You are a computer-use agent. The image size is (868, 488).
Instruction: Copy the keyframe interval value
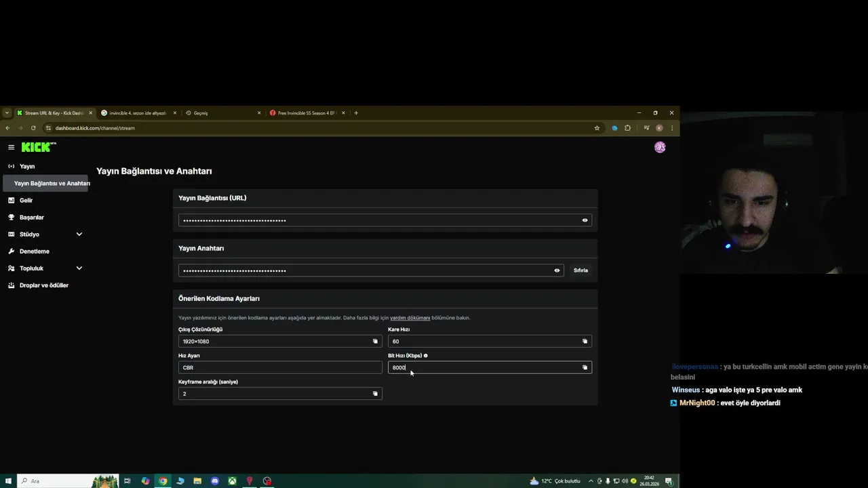click(375, 394)
